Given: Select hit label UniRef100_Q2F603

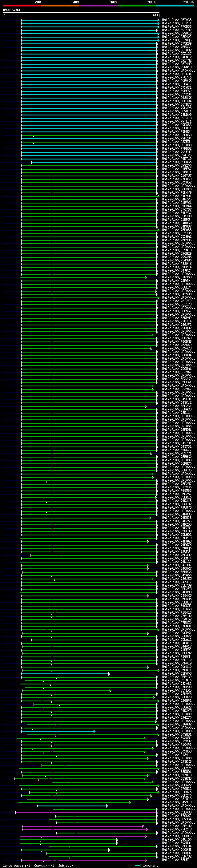Looking at the screenshot, I should pos(177,674).
